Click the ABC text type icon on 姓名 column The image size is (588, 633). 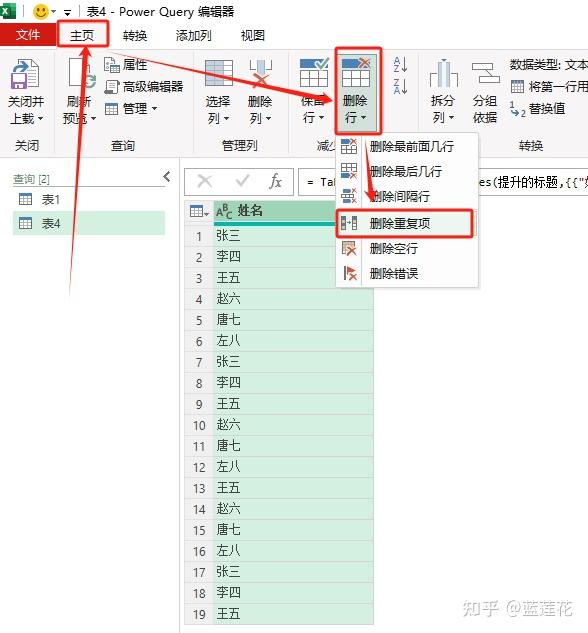click(224, 211)
